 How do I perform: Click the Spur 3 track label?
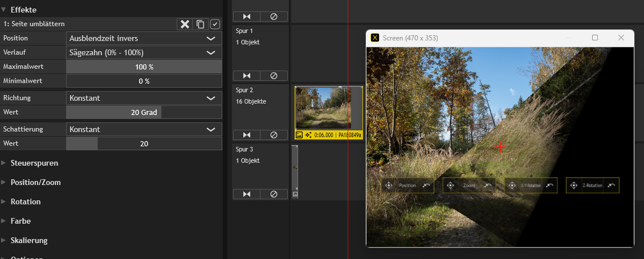coord(244,149)
